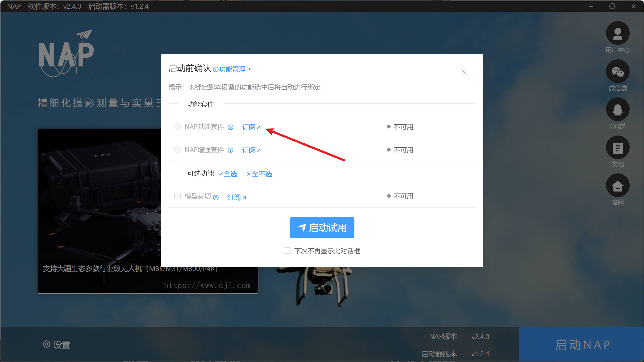The image size is (644, 362).
Task: Select the NAP基础套件 radio button
Action: point(177,127)
